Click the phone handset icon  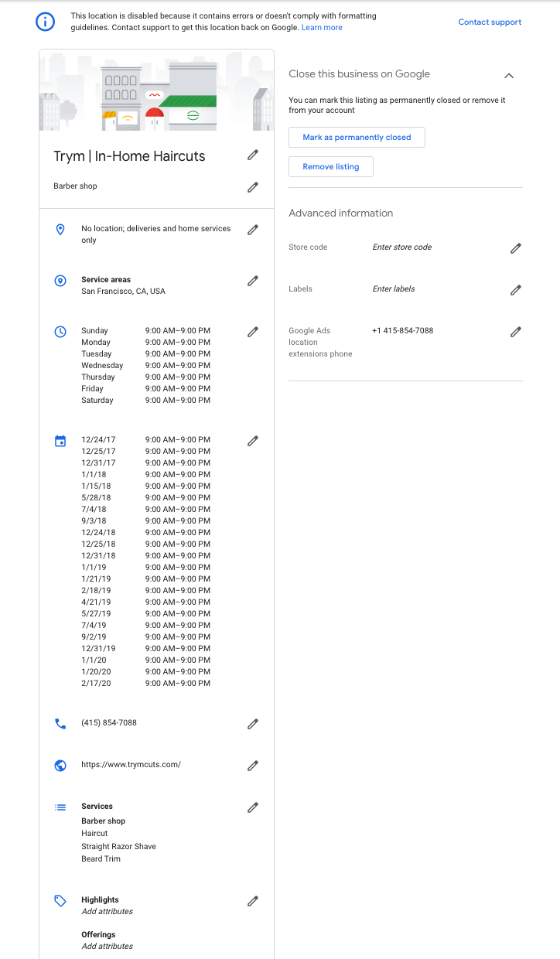(x=60, y=724)
